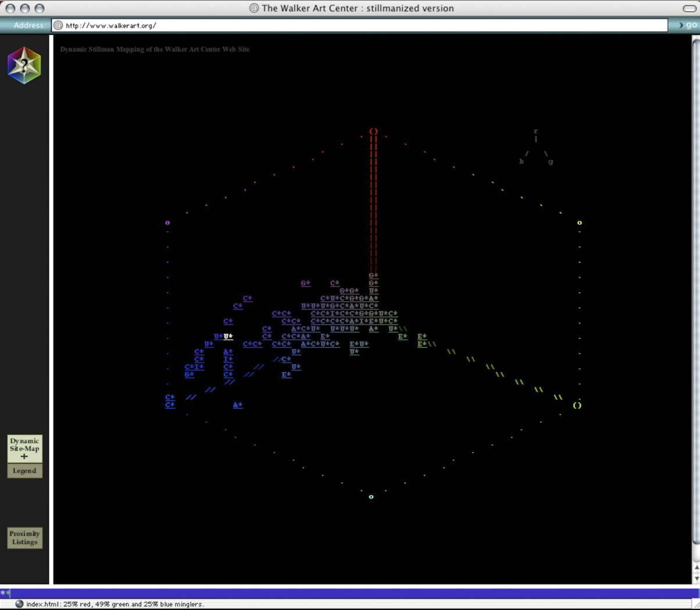Screen dimensions: 700x610
Task: Focus the address field showing walkerart.org
Action: (x=360, y=26)
